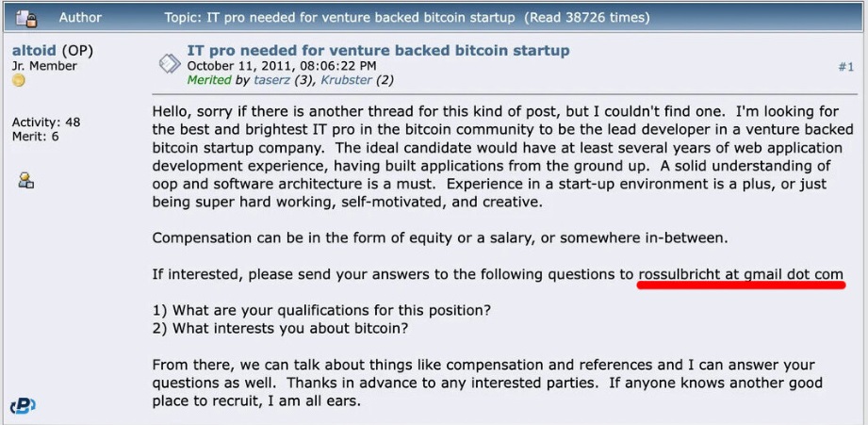This screenshot has width=868, height=425.
Task: Click the #1 post number link
Action: pos(845,67)
